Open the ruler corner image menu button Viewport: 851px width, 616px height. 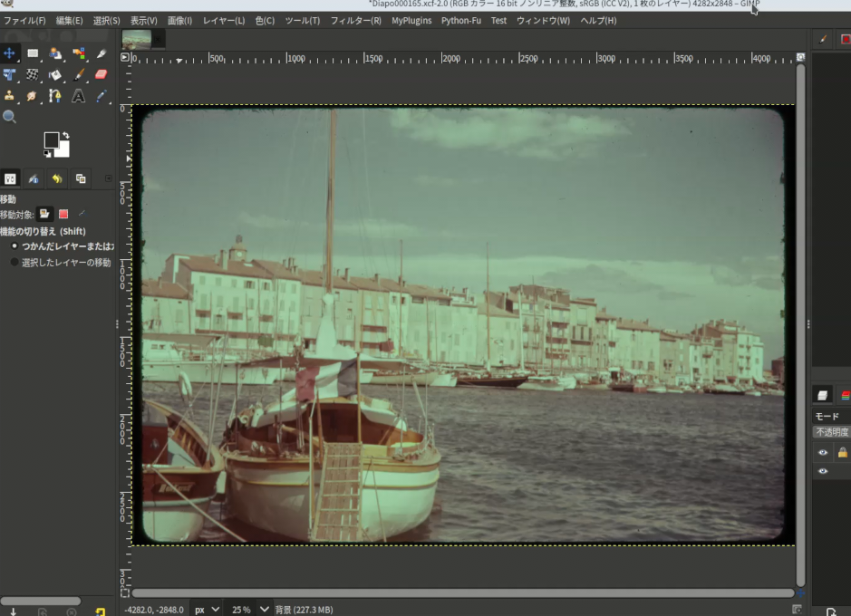(125, 57)
